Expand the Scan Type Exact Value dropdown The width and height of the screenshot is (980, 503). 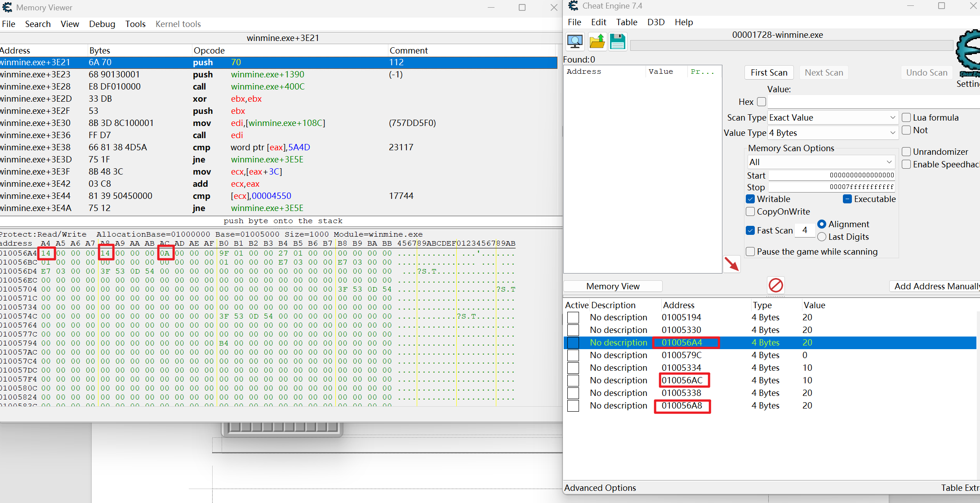[x=833, y=117]
